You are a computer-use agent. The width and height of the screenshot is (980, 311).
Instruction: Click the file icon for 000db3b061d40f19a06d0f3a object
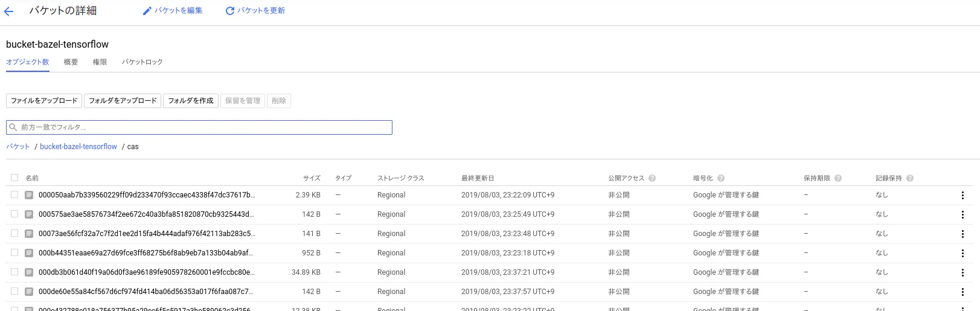[29, 272]
